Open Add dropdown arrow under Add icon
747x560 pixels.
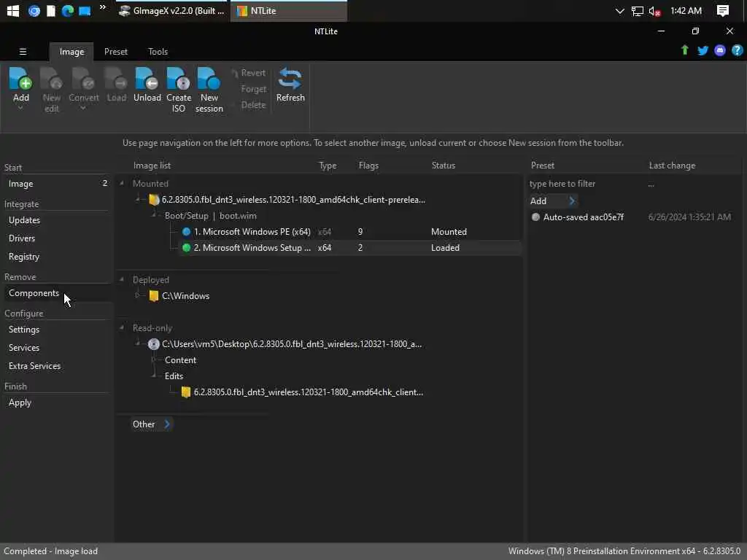coord(20,108)
